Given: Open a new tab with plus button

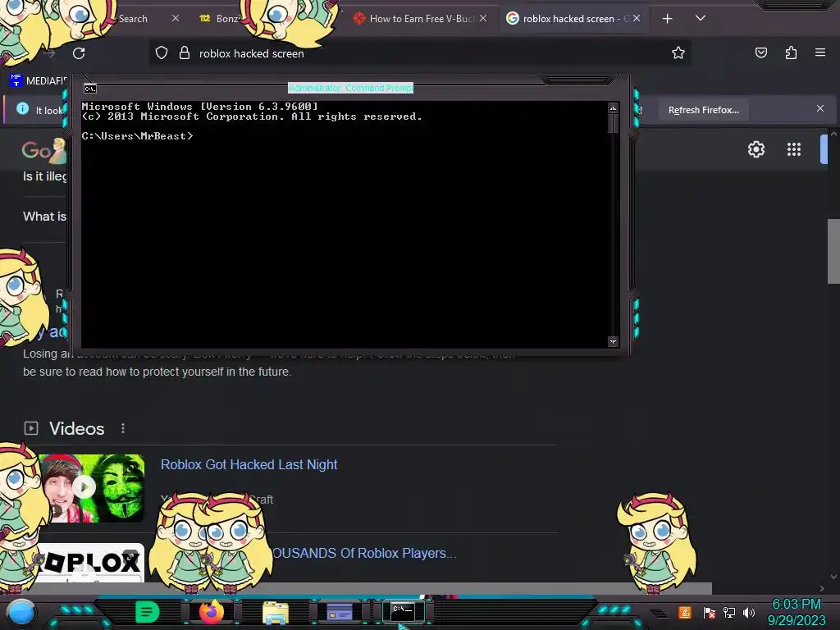Looking at the screenshot, I should [x=667, y=19].
